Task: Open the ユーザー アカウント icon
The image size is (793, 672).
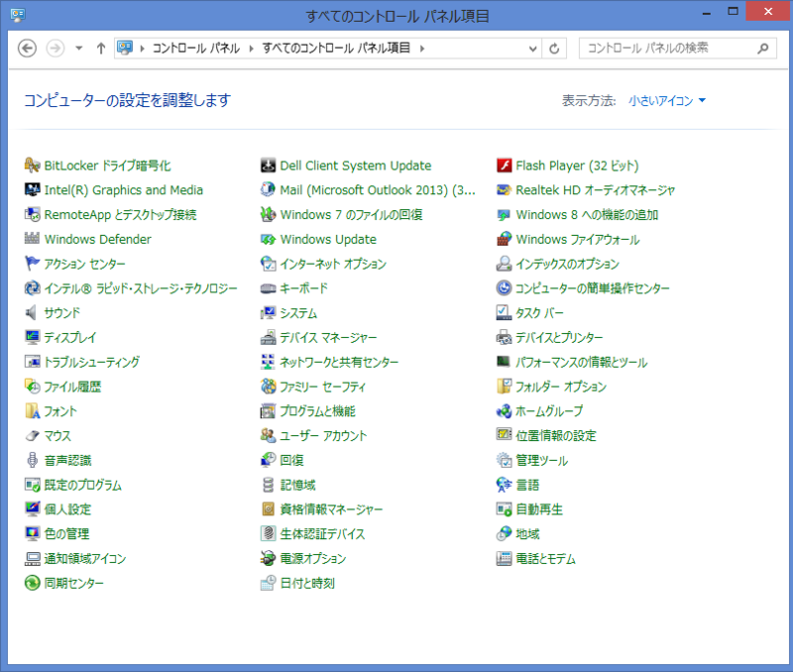Action: [x=268, y=435]
